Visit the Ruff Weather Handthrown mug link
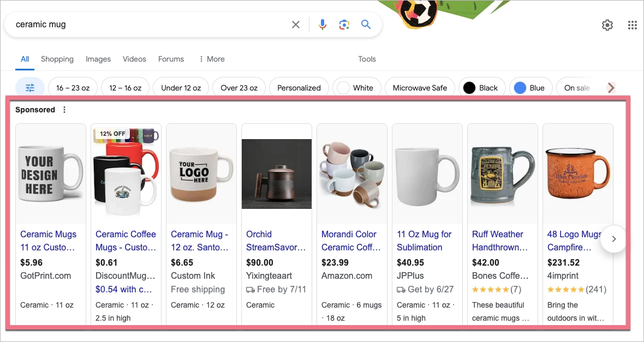Screen dimensions: 644x342 point(498,241)
